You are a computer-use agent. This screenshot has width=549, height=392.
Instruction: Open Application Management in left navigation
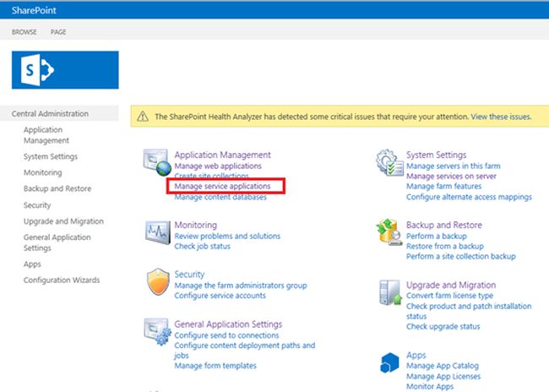click(x=46, y=135)
